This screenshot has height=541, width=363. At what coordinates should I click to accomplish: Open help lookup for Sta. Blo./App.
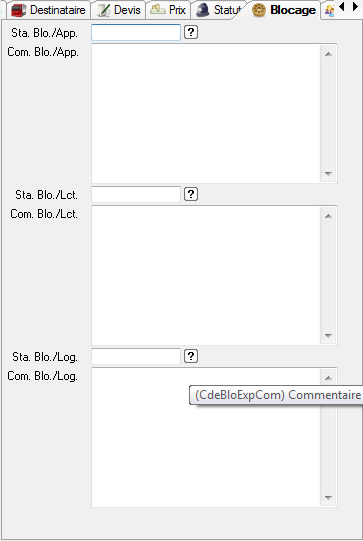191,32
